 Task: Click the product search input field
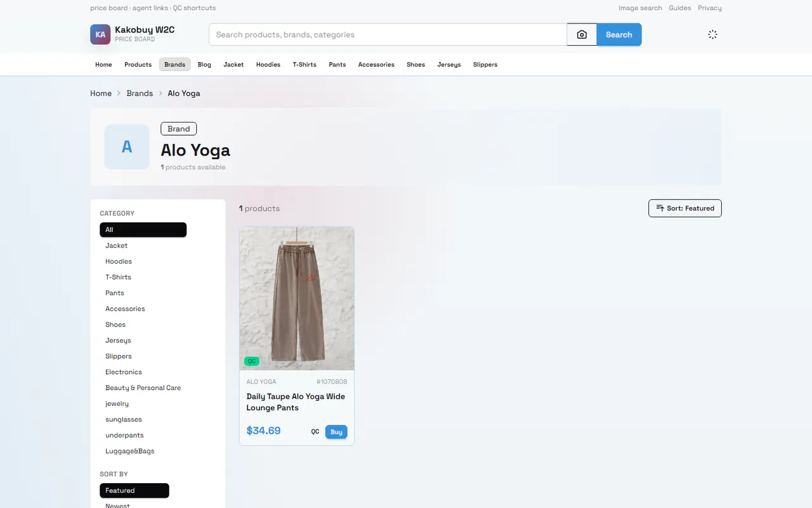coord(388,34)
